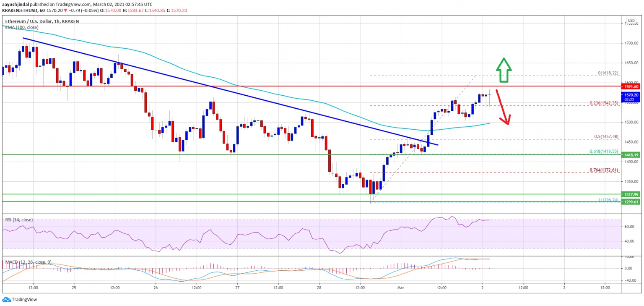Click date label 3 on time axis

tap(564, 288)
